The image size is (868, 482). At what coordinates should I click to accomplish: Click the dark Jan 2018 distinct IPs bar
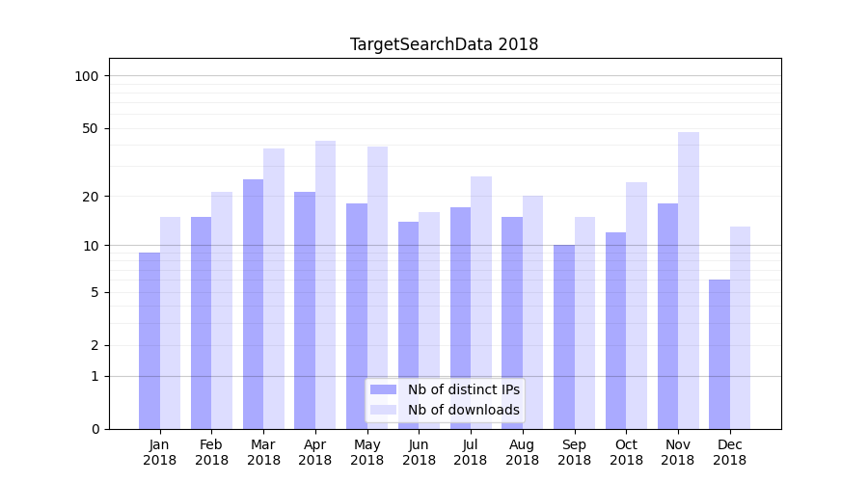(149, 340)
